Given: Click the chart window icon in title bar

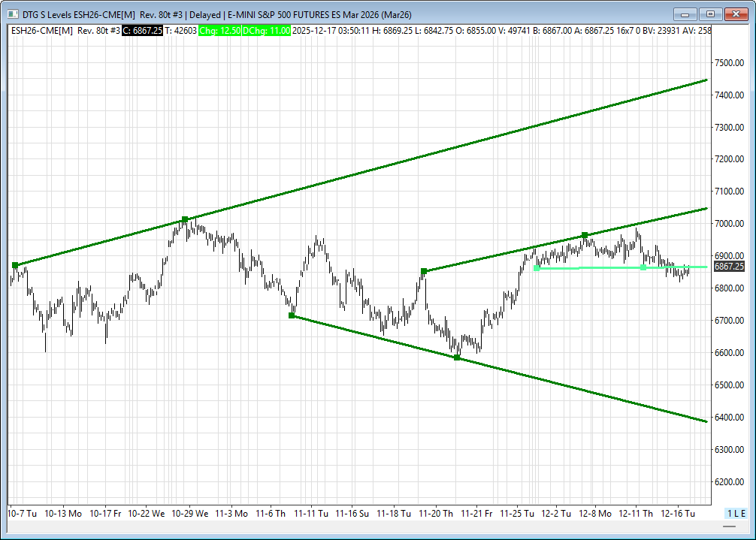Looking at the screenshot, I should pos(11,14).
